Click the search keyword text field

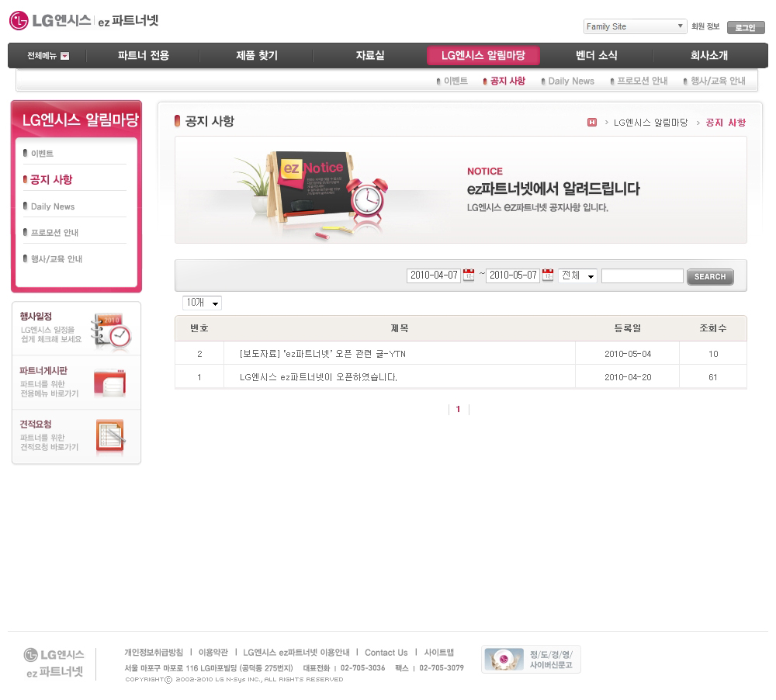[x=642, y=276]
